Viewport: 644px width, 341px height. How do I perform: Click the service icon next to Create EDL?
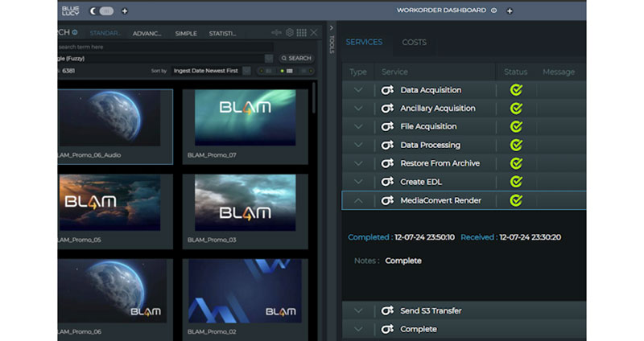coord(387,182)
